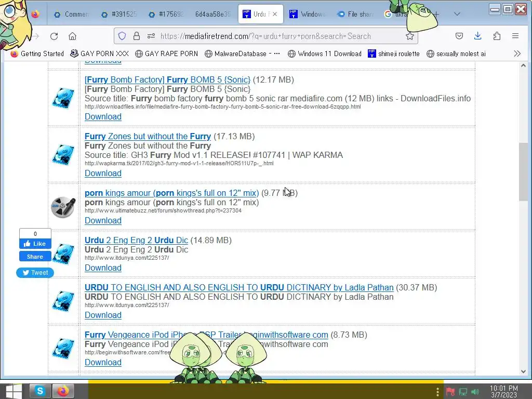
Task: Open the Firefox downloads panel
Action: 478,36
